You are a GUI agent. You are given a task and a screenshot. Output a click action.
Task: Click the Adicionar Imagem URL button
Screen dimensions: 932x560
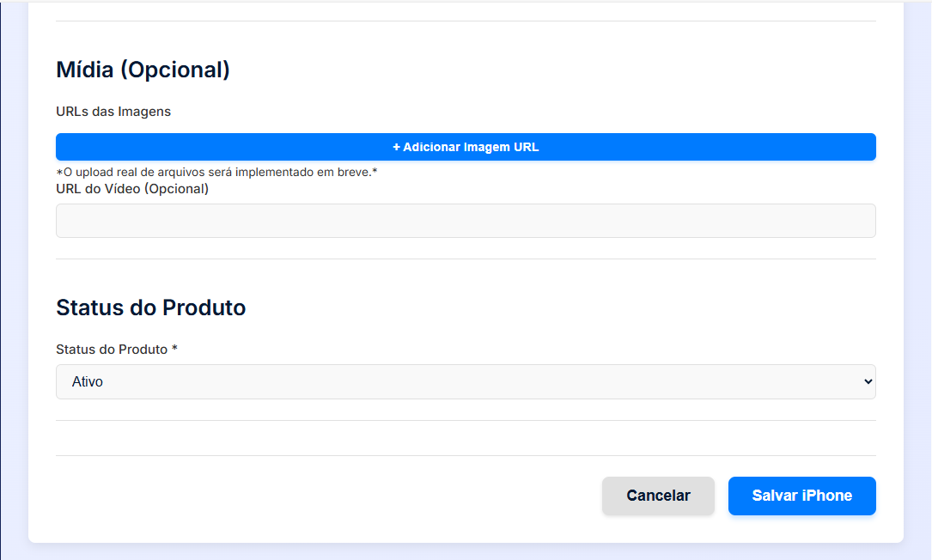(x=466, y=147)
